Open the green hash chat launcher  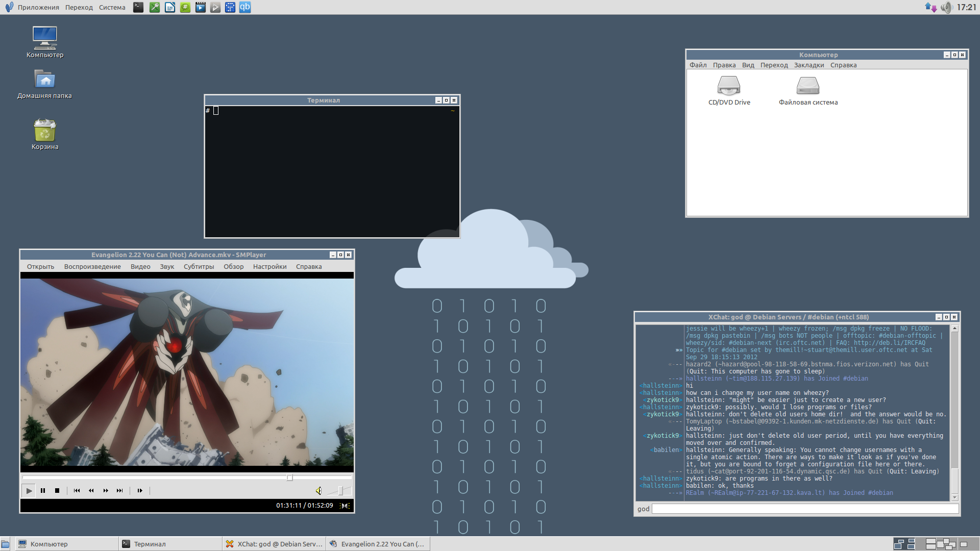pyautogui.click(x=185, y=7)
